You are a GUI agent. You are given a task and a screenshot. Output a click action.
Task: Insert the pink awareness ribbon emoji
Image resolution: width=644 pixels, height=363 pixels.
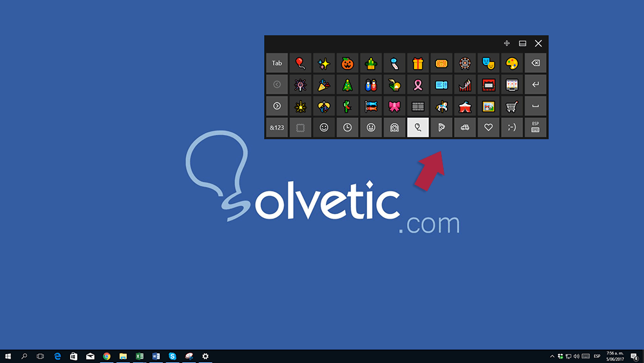tap(418, 84)
